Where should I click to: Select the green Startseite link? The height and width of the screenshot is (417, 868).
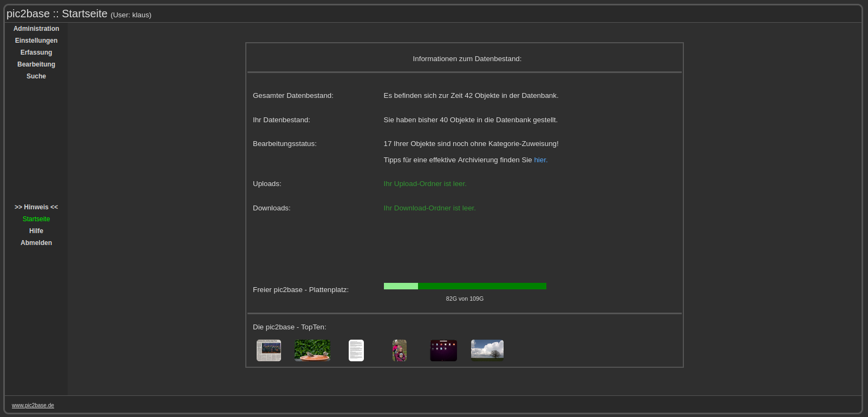36,219
